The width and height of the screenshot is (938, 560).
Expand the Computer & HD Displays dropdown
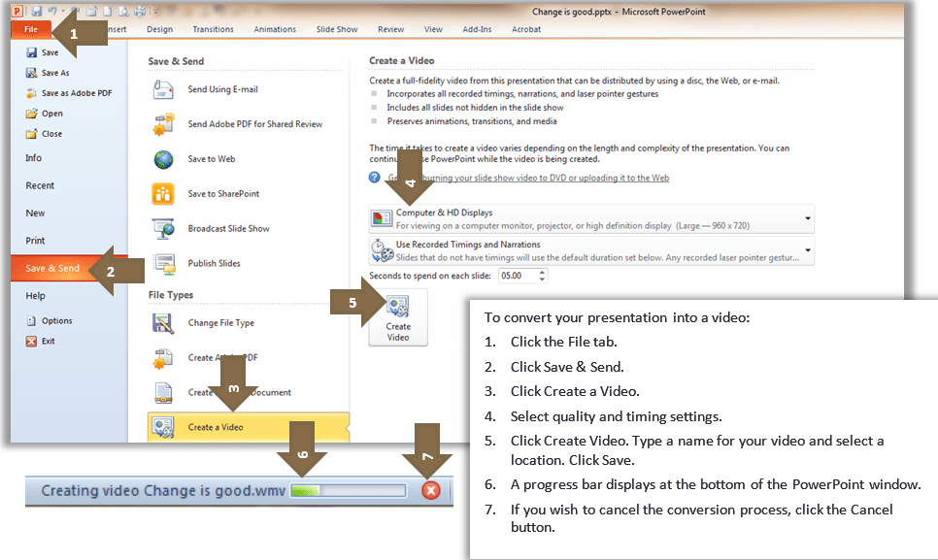click(x=807, y=218)
